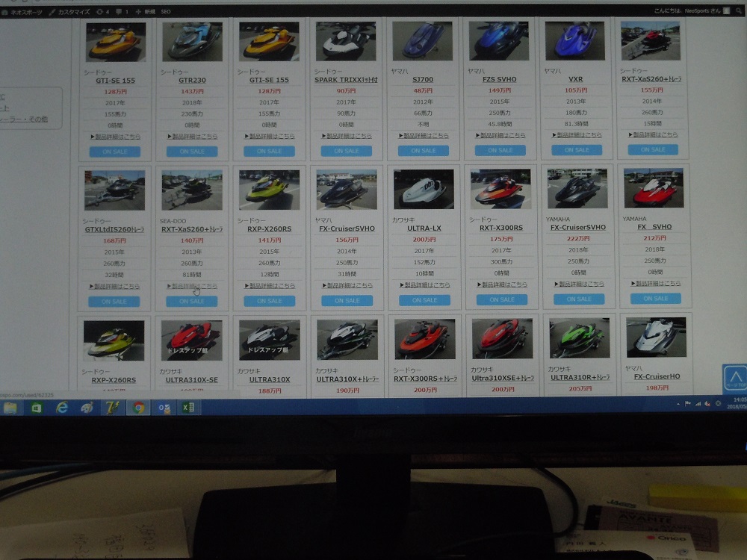Image resolution: width=747 pixels, height=560 pixels.
Task: Open the ULTRA-LX white jet ski photo
Action: tap(424, 190)
